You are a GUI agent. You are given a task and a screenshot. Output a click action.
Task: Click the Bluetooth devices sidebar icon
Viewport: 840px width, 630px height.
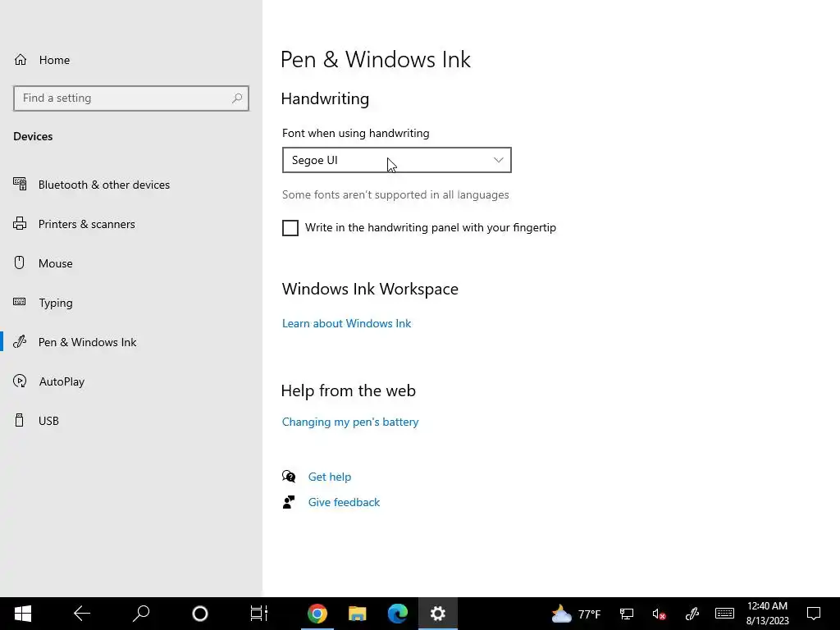coord(20,185)
